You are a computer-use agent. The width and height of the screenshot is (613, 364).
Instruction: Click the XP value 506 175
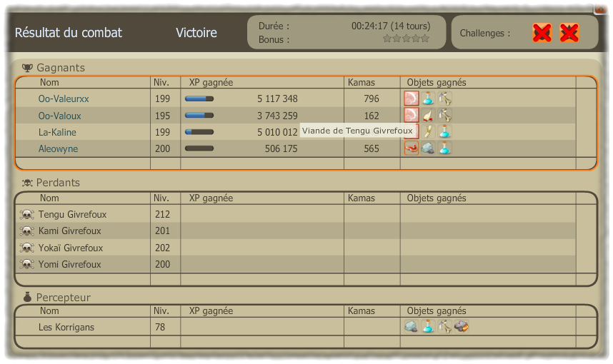coord(281,148)
